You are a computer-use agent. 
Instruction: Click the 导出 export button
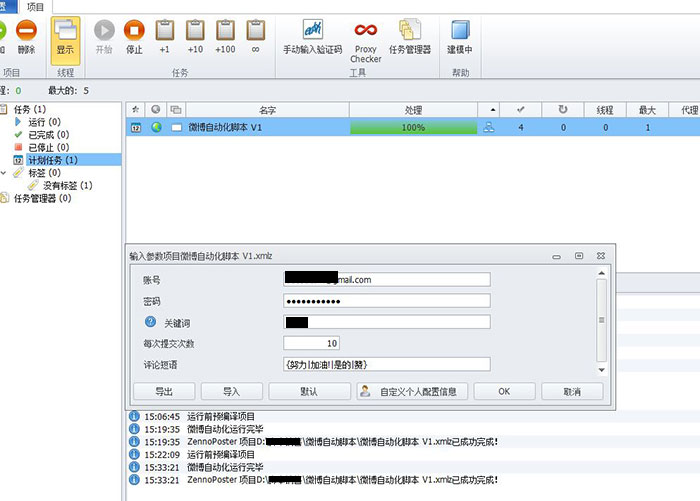point(164,392)
